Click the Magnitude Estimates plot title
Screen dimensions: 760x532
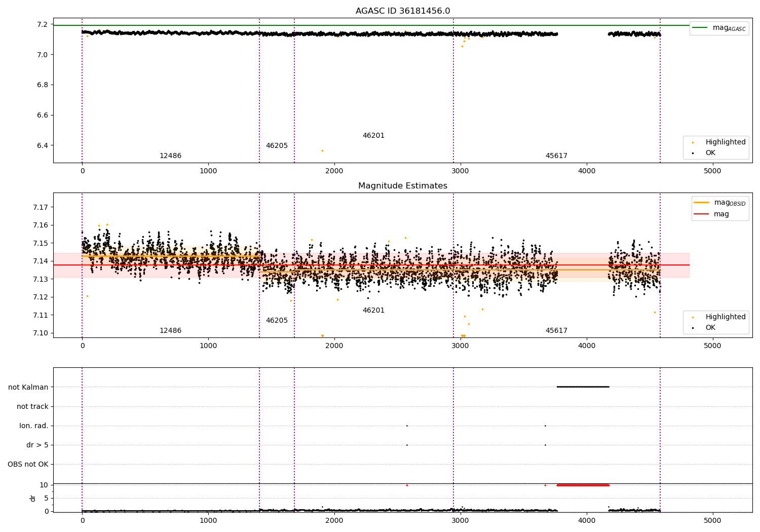pyautogui.click(x=403, y=186)
